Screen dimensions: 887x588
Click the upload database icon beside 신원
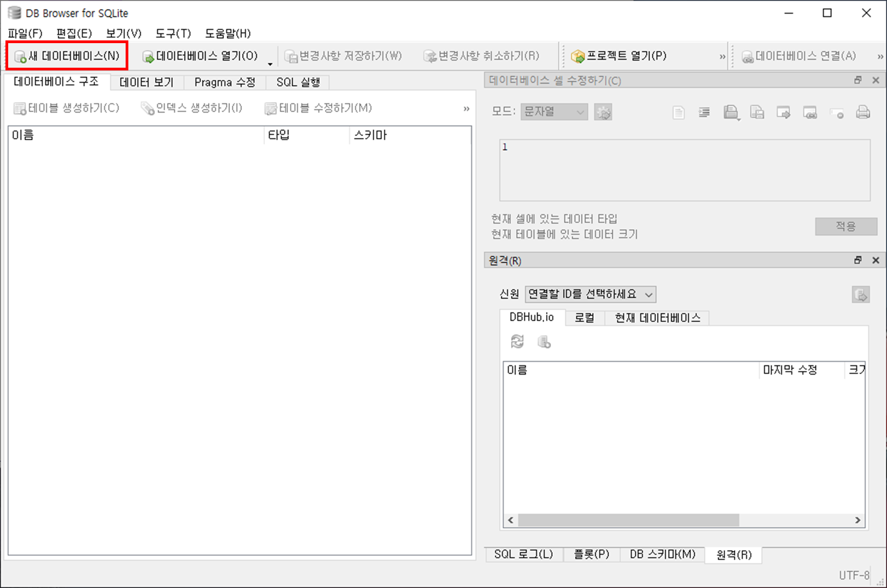coord(861,295)
